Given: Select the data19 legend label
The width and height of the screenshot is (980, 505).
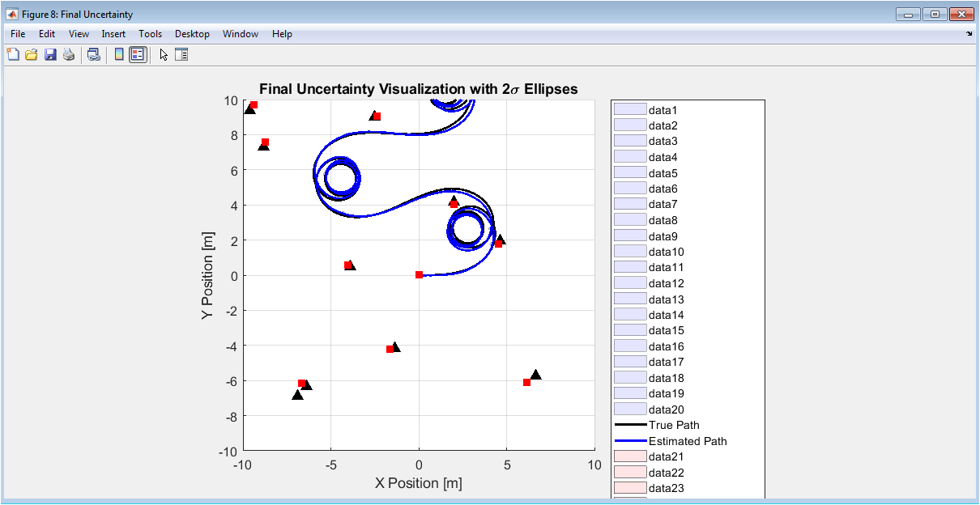Looking at the screenshot, I should 667,393.
